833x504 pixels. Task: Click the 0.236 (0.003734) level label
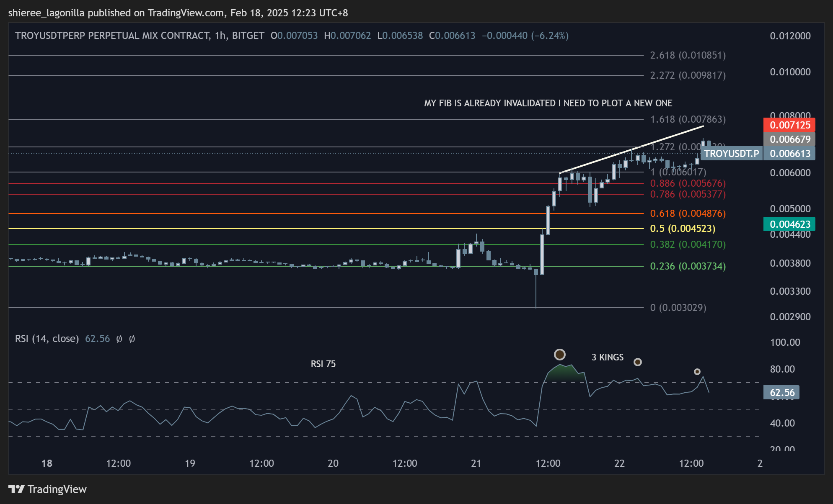coord(688,266)
